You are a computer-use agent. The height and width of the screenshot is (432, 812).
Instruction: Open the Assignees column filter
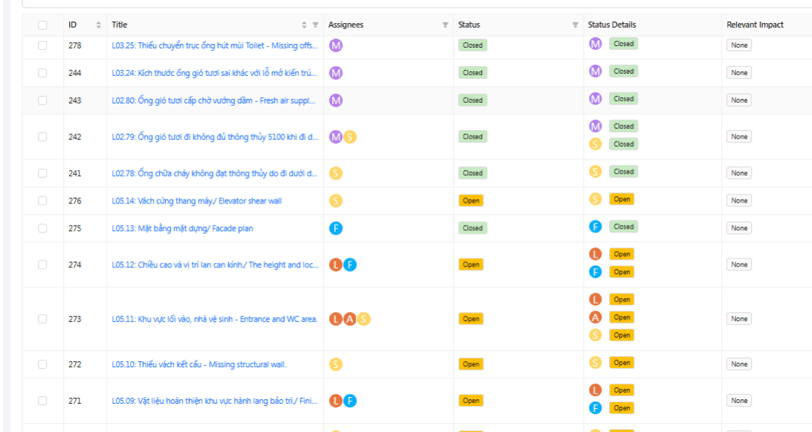pyautogui.click(x=445, y=25)
